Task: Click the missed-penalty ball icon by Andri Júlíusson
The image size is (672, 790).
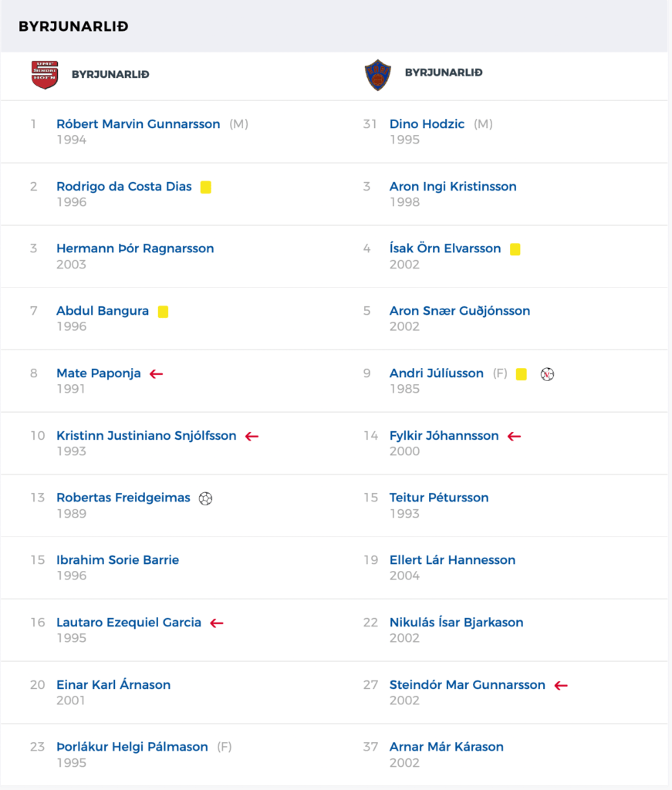Action: (547, 374)
